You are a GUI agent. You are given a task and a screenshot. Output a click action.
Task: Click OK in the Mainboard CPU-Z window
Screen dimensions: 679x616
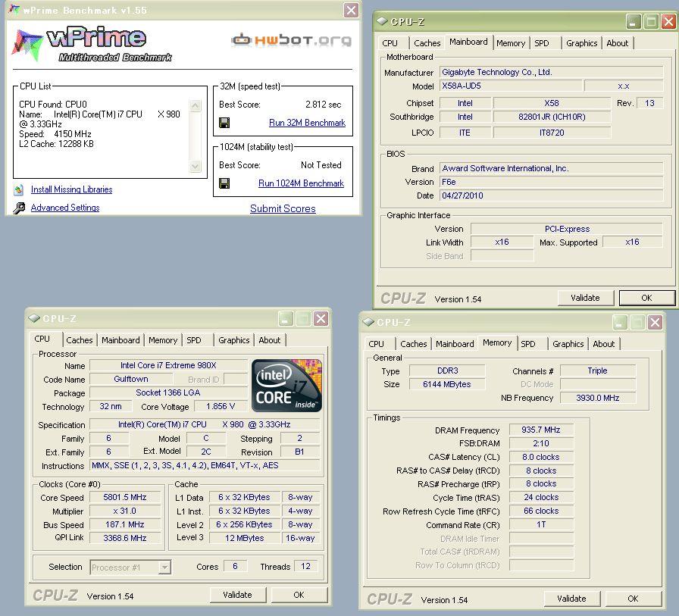[647, 298]
